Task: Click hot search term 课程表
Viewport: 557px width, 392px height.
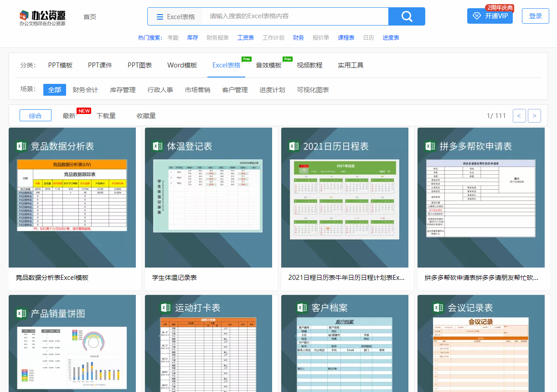Action: [x=346, y=38]
